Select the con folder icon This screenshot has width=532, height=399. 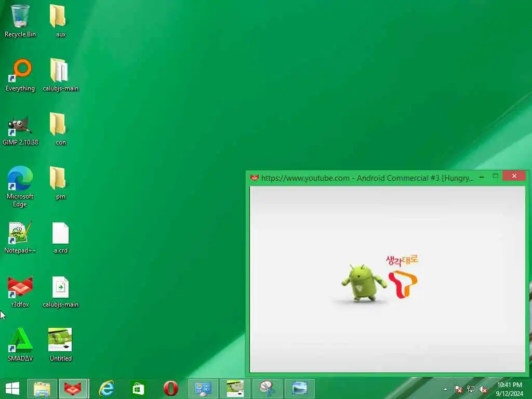click(x=60, y=129)
